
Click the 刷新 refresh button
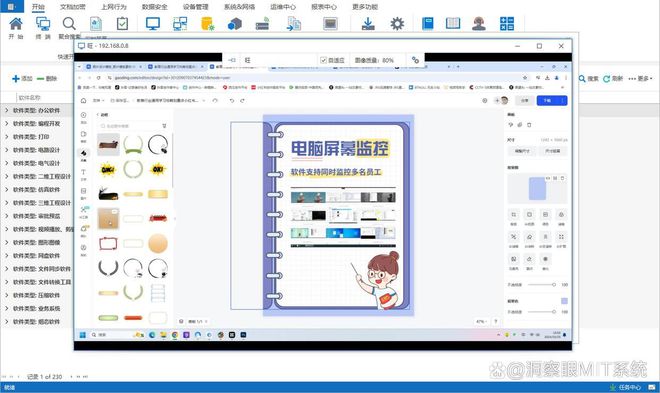coord(613,79)
